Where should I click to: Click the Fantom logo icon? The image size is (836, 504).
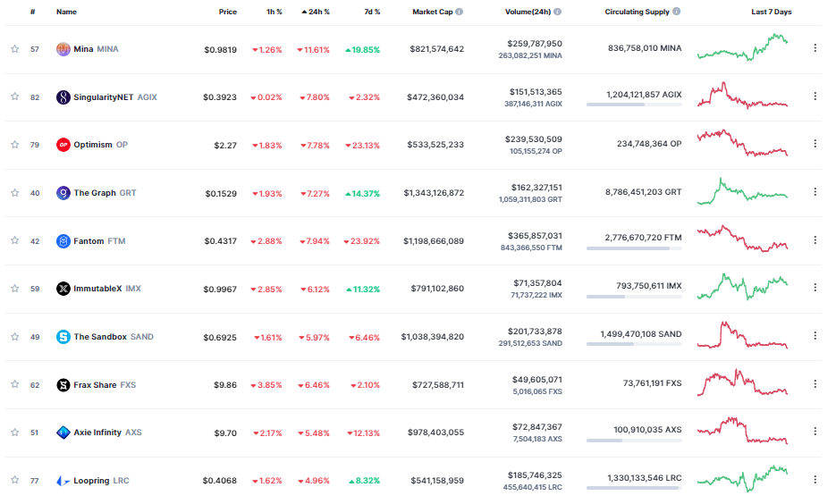63,241
